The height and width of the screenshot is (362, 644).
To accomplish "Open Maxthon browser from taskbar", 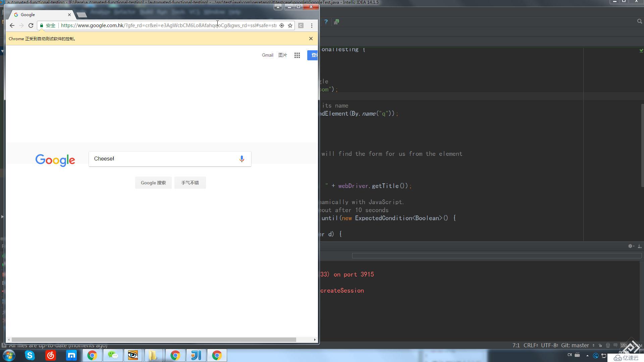I will click(71, 355).
